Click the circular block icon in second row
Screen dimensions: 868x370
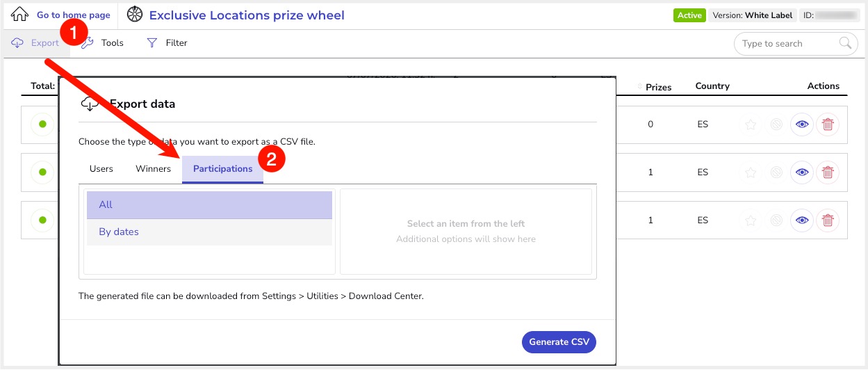click(777, 172)
